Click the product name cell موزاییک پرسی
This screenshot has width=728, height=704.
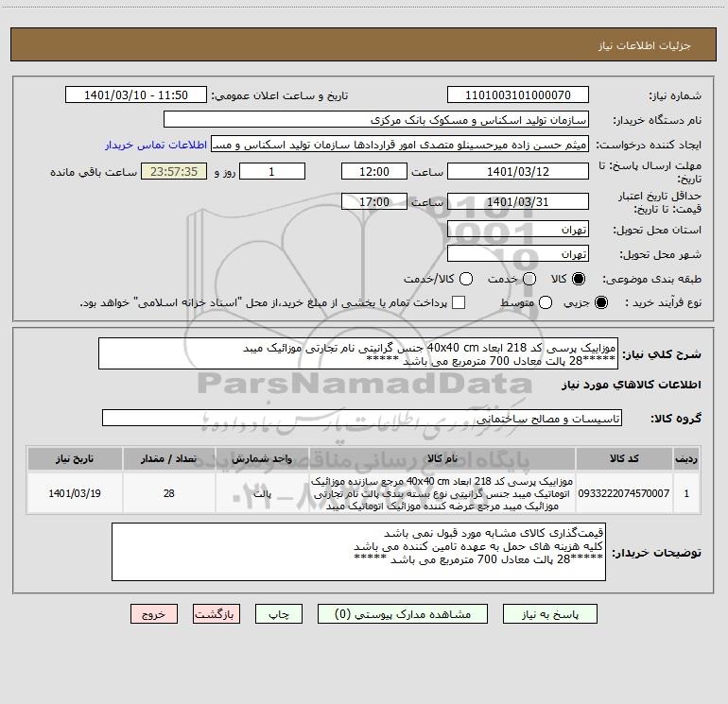(442, 493)
